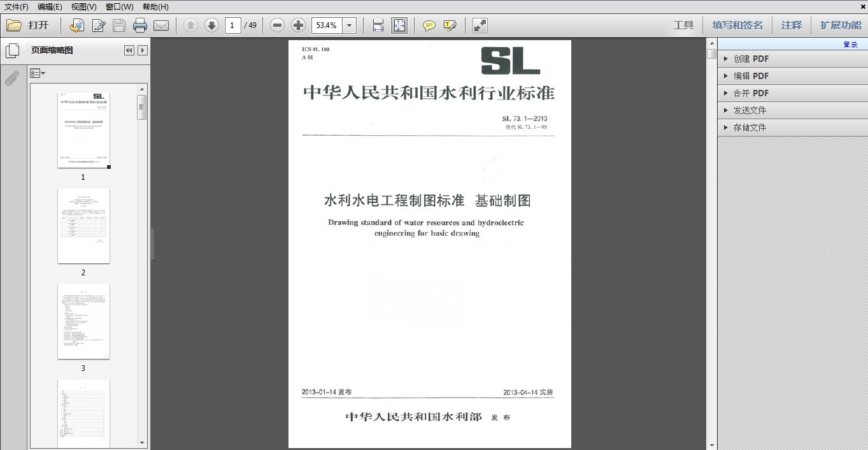Image resolution: width=868 pixels, height=450 pixels.
Task: Click the thumbnails panel right arrow button
Action: pyautogui.click(x=143, y=50)
